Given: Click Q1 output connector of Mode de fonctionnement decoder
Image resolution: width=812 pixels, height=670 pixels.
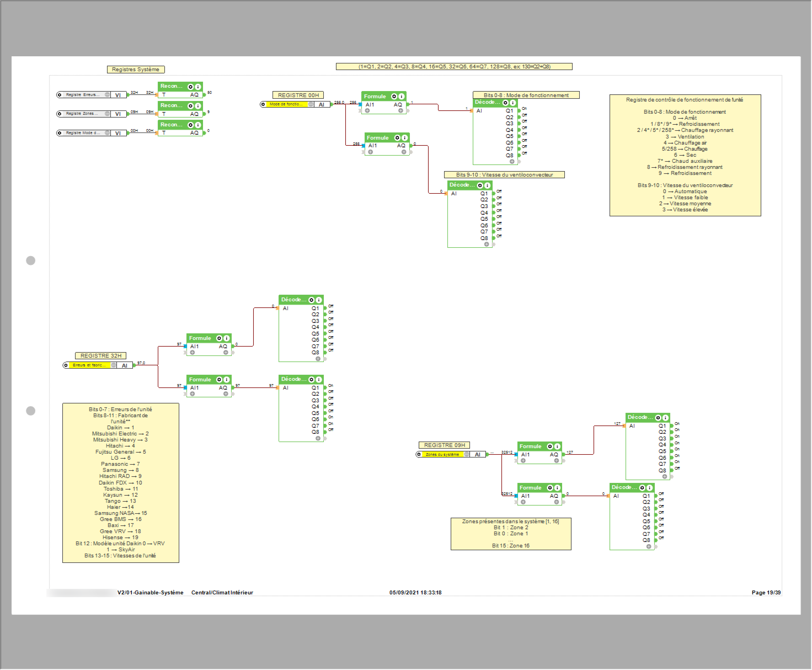Looking at the screenshot, I should point(519,111).
